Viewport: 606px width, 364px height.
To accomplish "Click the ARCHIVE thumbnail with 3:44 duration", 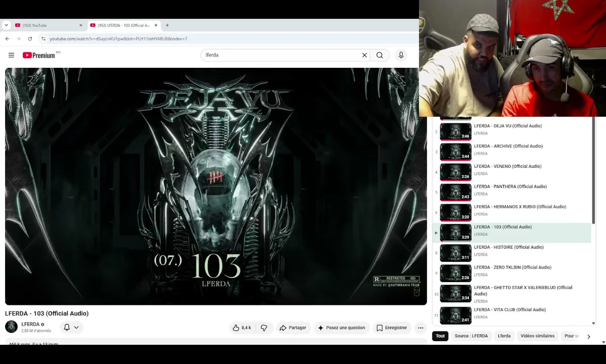I will 456,152.
